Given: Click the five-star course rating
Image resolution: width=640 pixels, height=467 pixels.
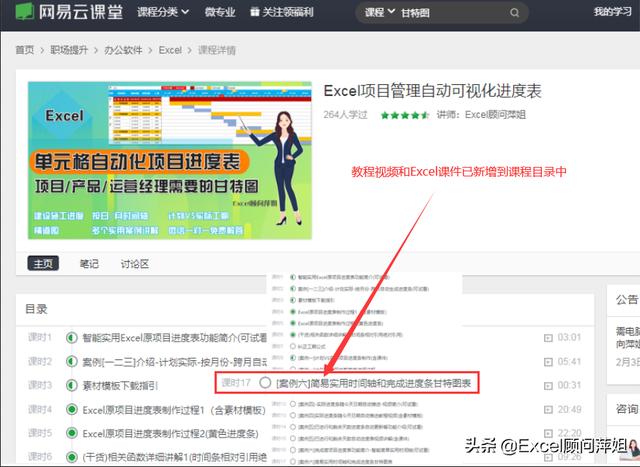Looking at the screenshot, I should (404, 115).
